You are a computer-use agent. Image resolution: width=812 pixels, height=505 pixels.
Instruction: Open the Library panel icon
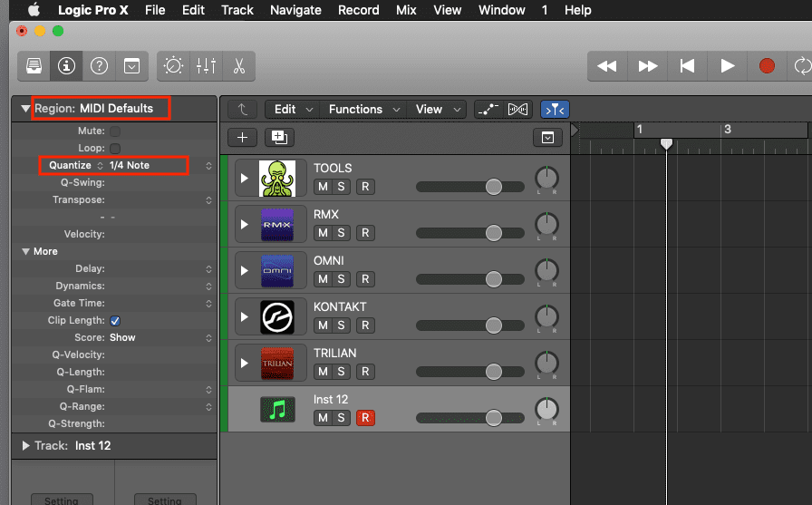coord(34,66)
